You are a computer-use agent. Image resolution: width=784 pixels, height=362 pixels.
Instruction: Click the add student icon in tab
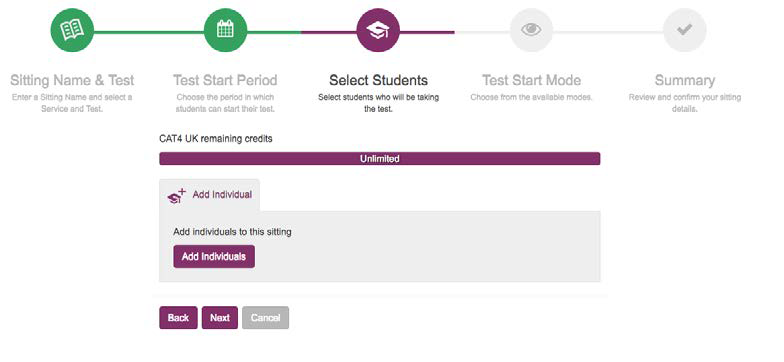tap(176, 196)
